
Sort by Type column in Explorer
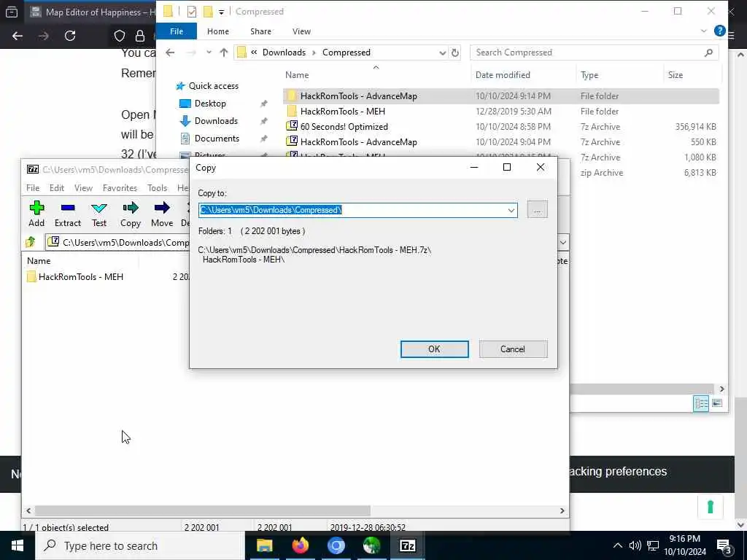pos(589,75)
